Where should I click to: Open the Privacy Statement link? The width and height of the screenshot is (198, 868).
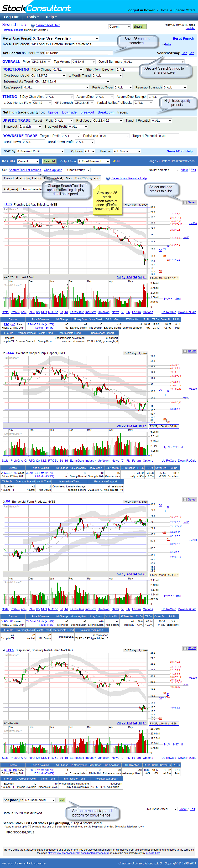click(x=15, y=863)
